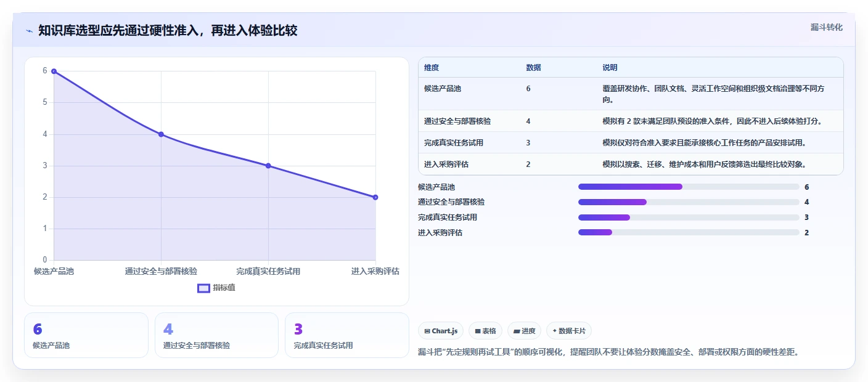Open the data card showing 3 完成真实任务试用
868x382 pixels.
pyautogui.click(x=347, y=335)
